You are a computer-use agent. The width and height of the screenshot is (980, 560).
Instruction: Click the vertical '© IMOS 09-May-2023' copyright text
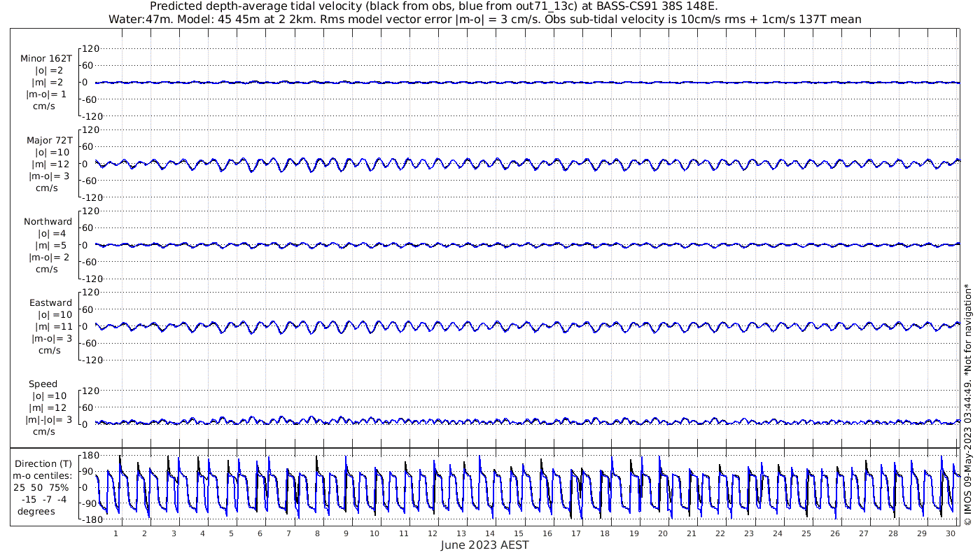pyautogui.click(x=968, y=404)
